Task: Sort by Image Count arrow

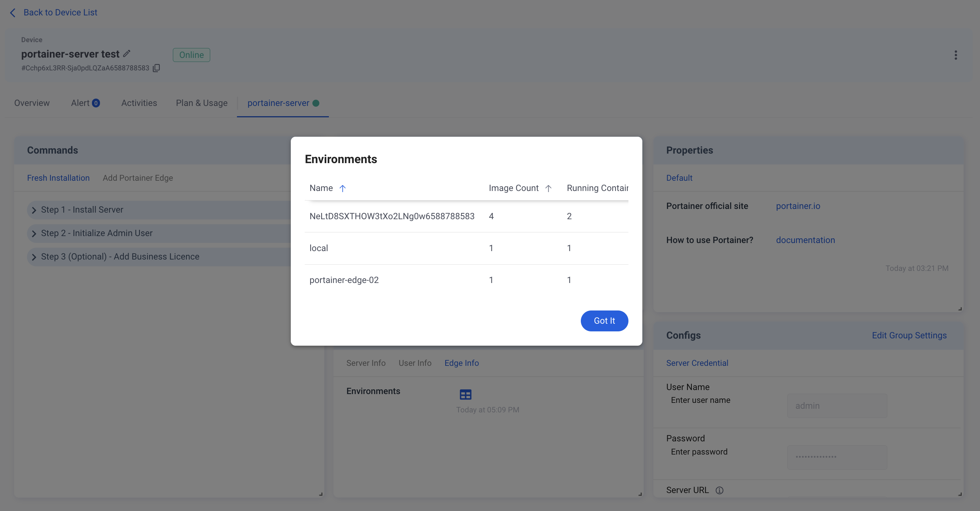Action: click(x=548, y=188)
